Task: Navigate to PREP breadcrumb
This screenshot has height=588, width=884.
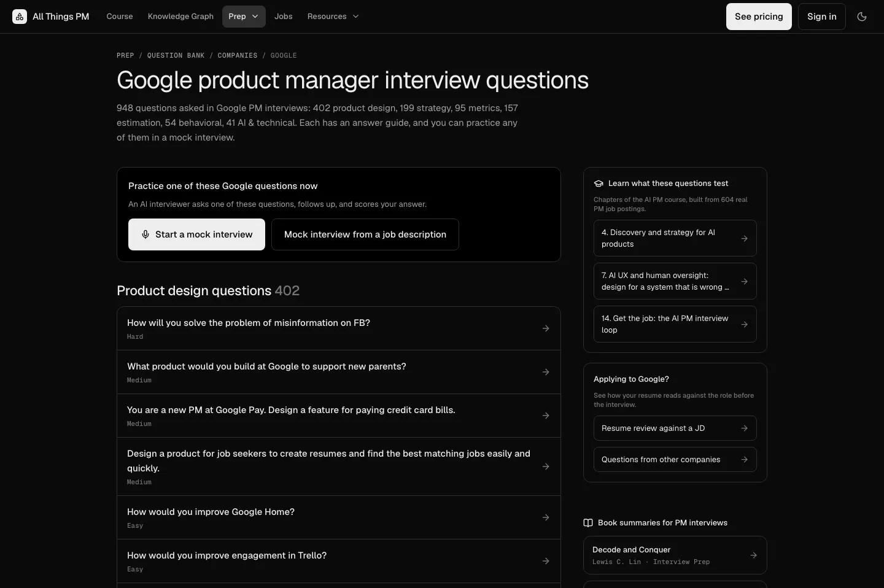Action: coord(125,55)
